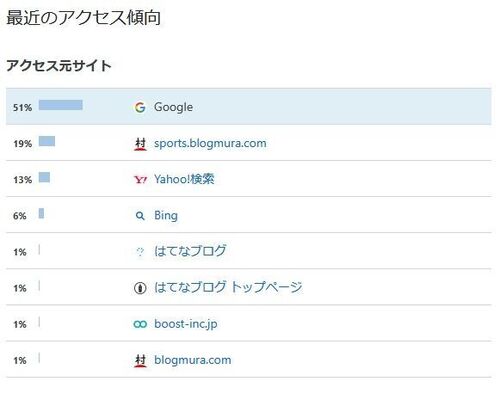
Task: Open the sports.blogmura.com link
Action: point(210,143)
